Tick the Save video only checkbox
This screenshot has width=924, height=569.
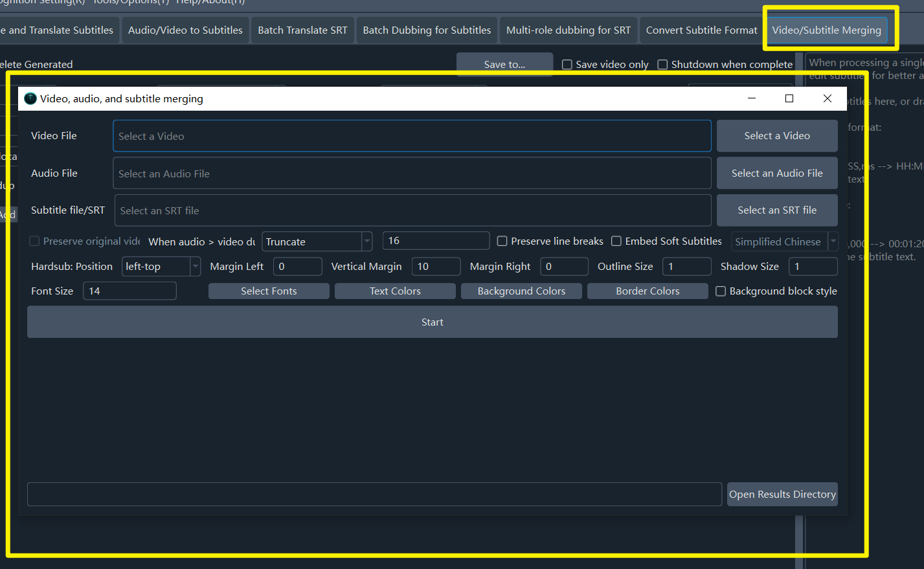[567, 65]
